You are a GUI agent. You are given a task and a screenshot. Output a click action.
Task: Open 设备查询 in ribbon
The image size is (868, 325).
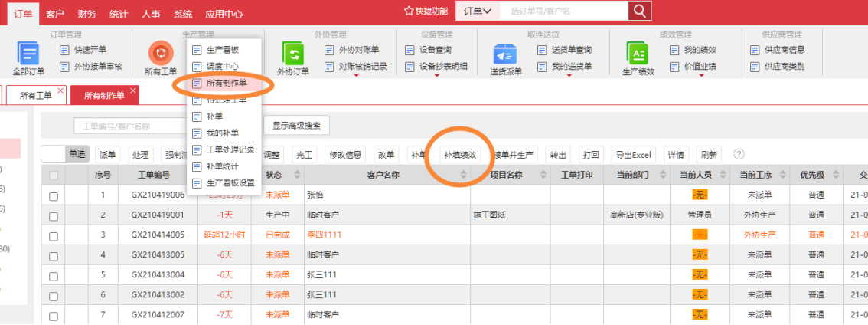pyautogui.click(x=428, y=50)
